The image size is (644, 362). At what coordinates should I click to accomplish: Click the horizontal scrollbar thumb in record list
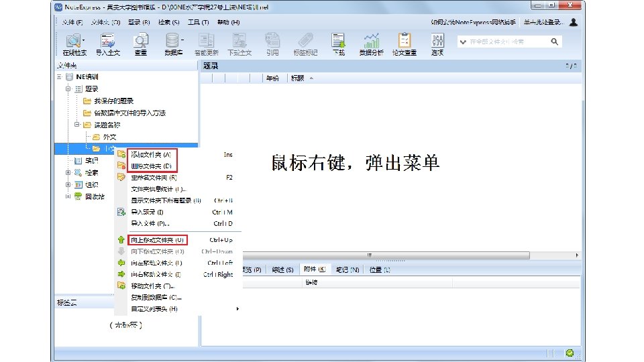pyautogui.click(x=386, y=255)
